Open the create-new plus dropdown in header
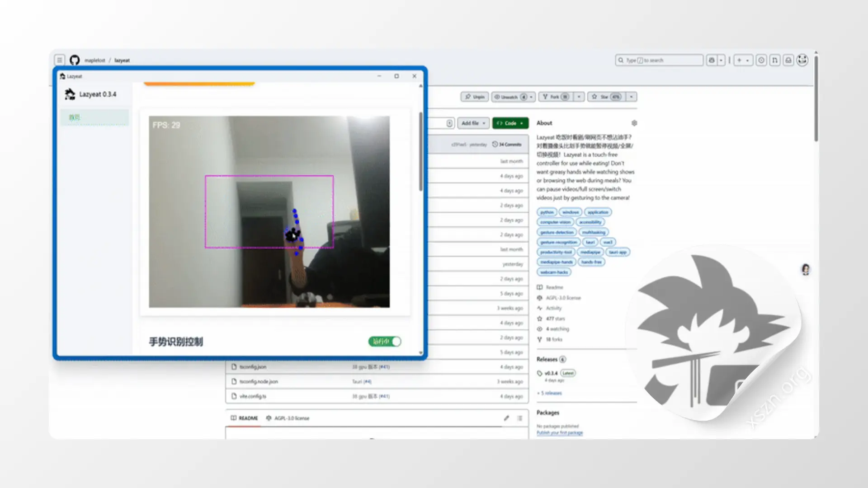Image resolution: width=868 pixels, height=488 pixels. (x=743, y=60)
